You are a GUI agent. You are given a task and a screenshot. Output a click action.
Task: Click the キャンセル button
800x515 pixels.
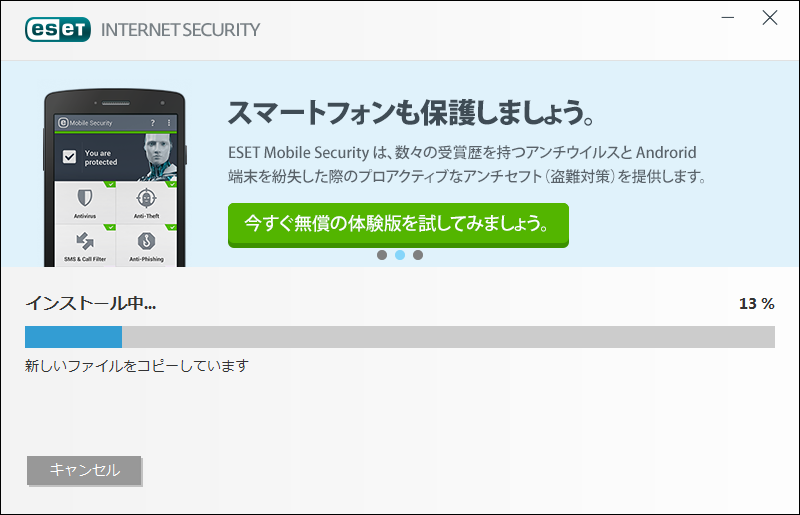[x=84, y=470]
